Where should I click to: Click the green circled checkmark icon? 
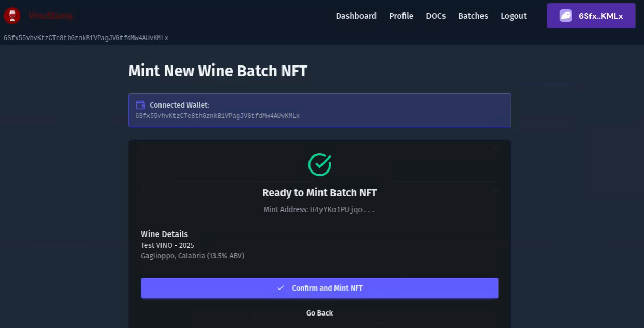pyautogui.click(x=319, y=164)
